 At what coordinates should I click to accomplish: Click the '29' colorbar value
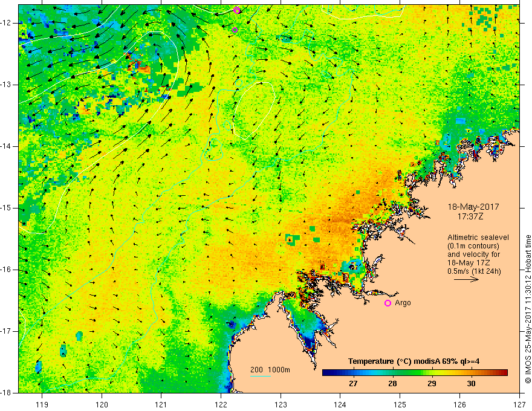(432, 384)
